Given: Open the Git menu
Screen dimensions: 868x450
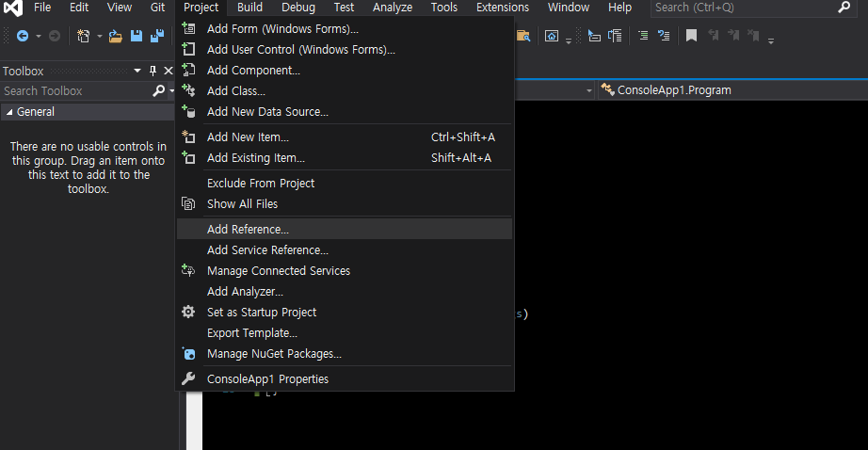Looking at the screenshot, I should [158, 8].
